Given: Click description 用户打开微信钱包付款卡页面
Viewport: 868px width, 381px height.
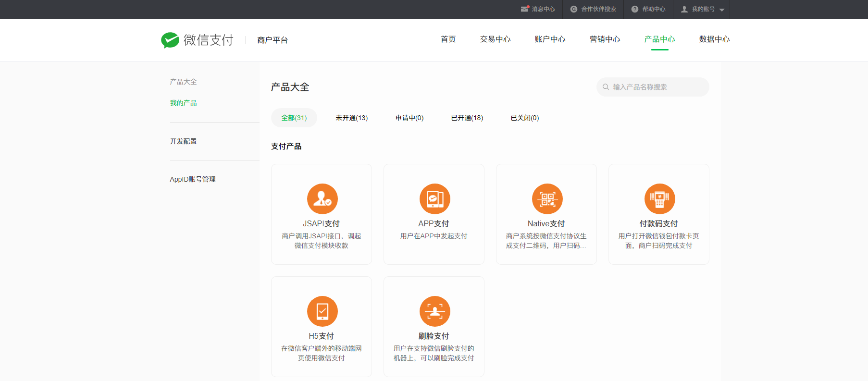Looking at the screenshot, I should tap(658, 241).
